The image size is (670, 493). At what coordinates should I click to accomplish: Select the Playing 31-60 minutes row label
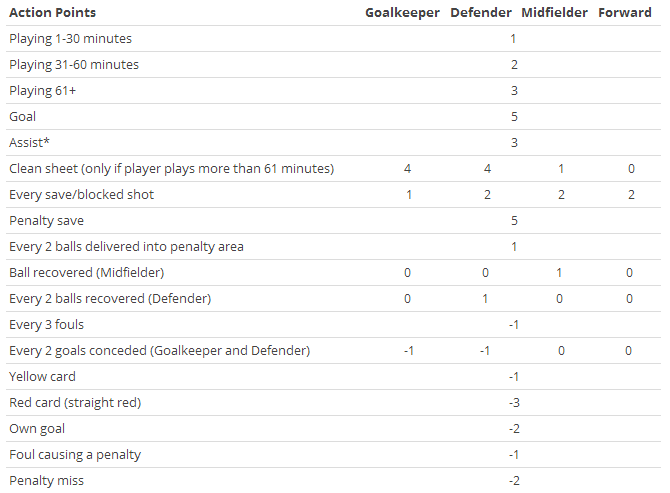point(74,64)
